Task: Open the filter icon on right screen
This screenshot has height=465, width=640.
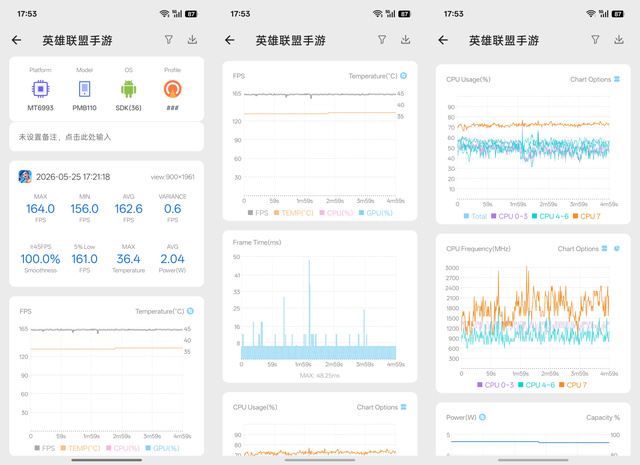Action: [596, 40]
